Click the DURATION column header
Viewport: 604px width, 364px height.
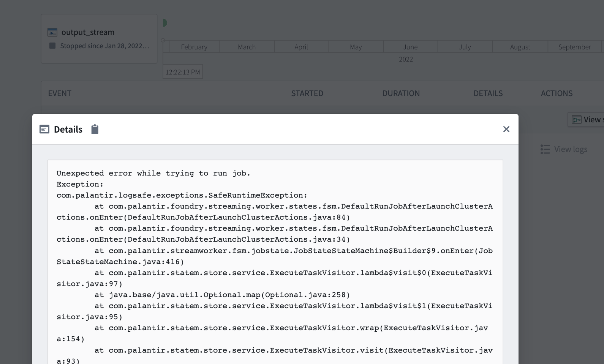401,93
